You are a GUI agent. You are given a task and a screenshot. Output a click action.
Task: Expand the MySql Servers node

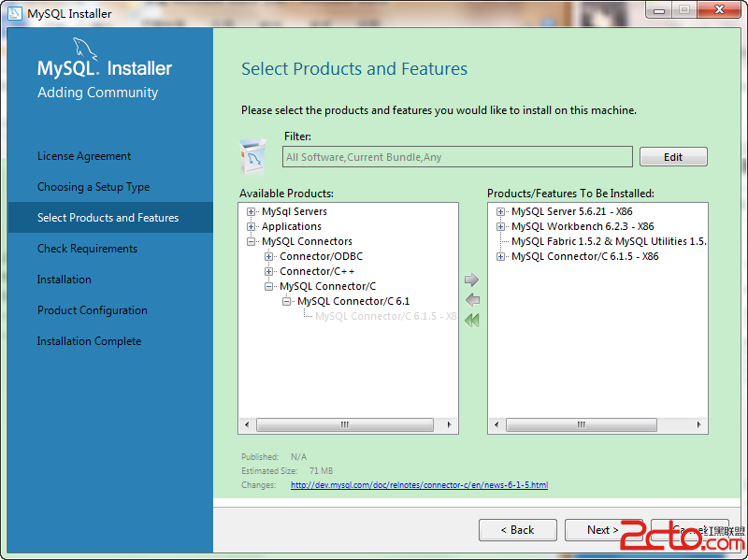(x=251, y=211)
